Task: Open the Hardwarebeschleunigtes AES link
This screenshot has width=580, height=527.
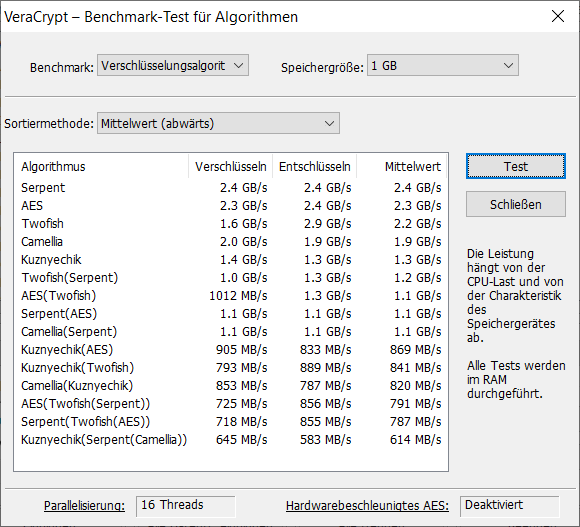Action: (367, 506)
